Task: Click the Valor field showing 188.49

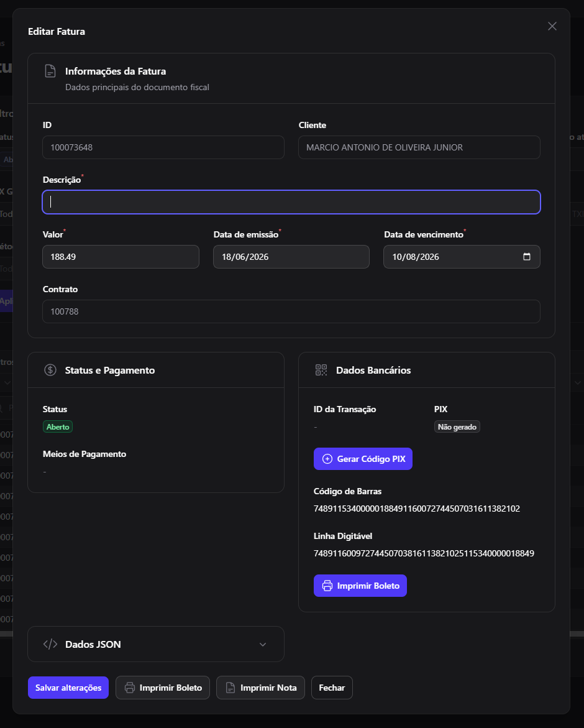Action: point(121,257)
